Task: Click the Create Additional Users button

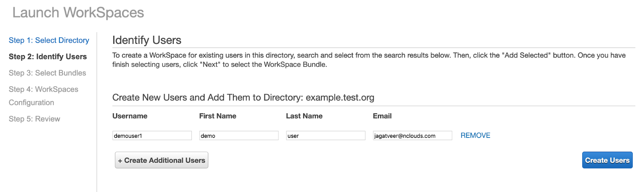Action: click(x=162, y=160)
